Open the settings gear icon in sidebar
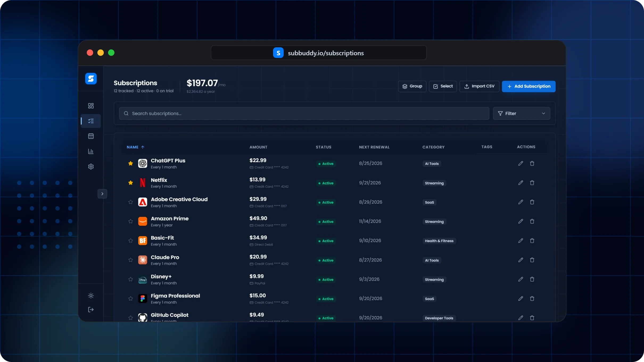Screen dimensions: 644x362 [x=91, y=166]
